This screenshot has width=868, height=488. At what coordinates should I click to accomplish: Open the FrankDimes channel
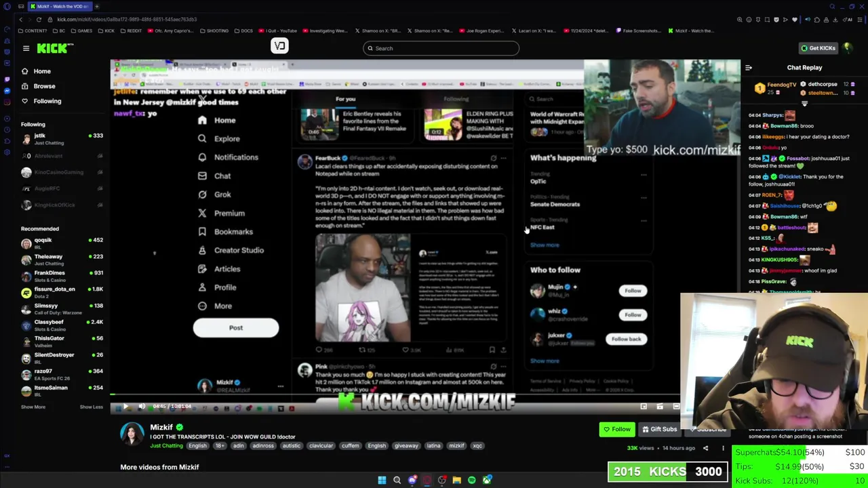pos(62,276)
